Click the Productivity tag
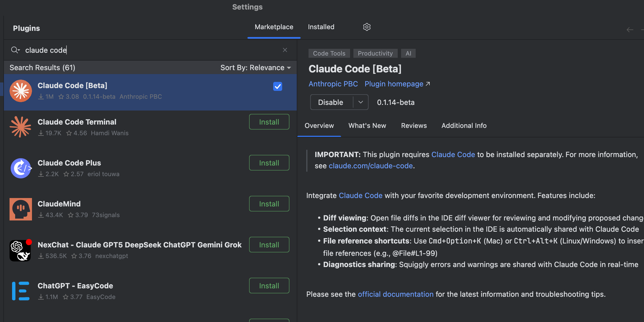The image size is (644, 322). (375, 53)
